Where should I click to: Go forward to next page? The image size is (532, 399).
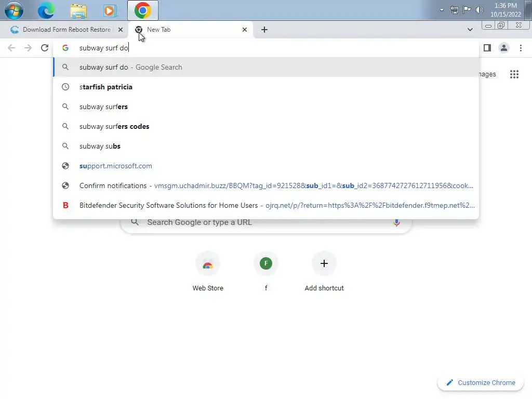pyautogui.click(x=28, y=48)
